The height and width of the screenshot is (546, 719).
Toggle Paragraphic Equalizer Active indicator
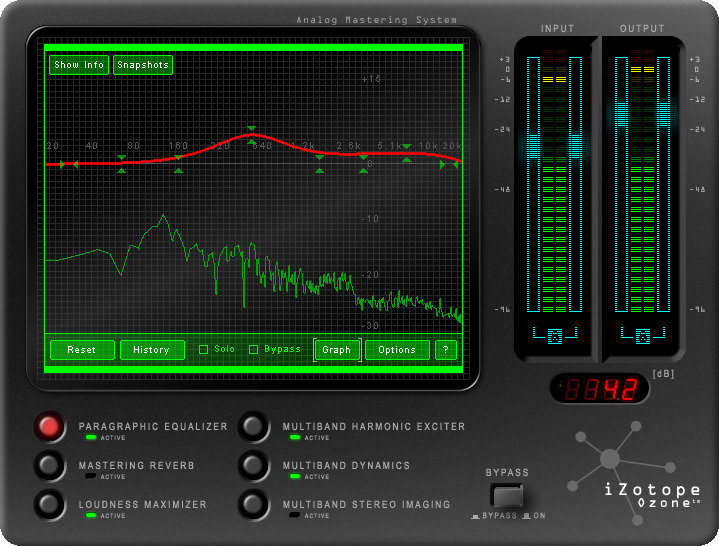coord(91,437)
